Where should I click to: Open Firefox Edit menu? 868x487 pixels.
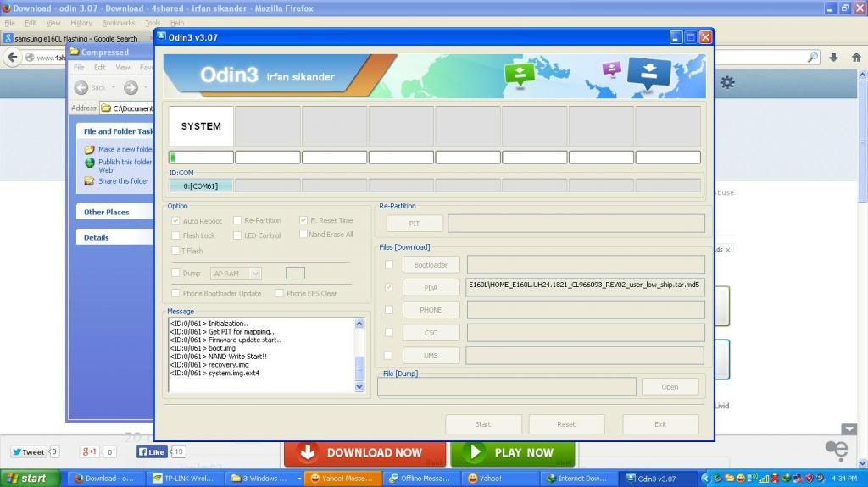point(31,23)
